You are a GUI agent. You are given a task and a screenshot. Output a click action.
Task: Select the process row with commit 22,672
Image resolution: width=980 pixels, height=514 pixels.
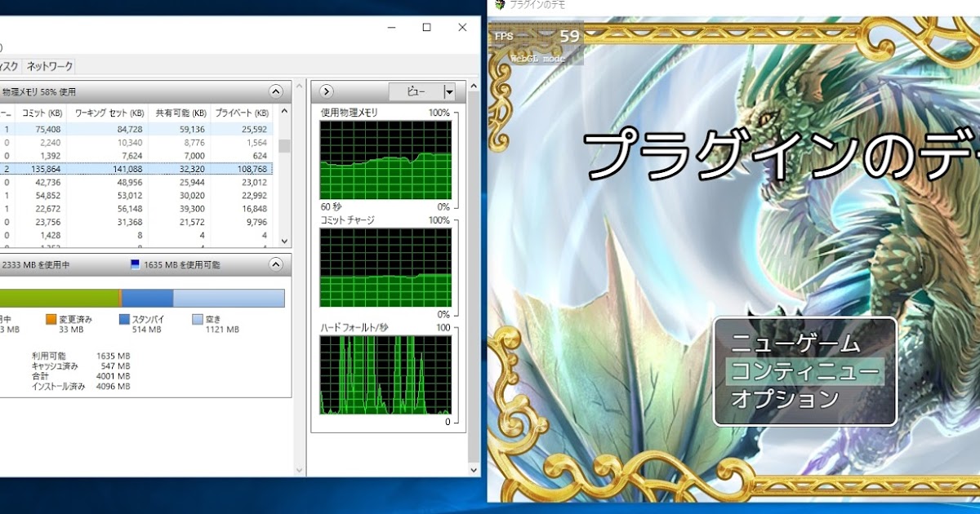(x=136, y=208)
